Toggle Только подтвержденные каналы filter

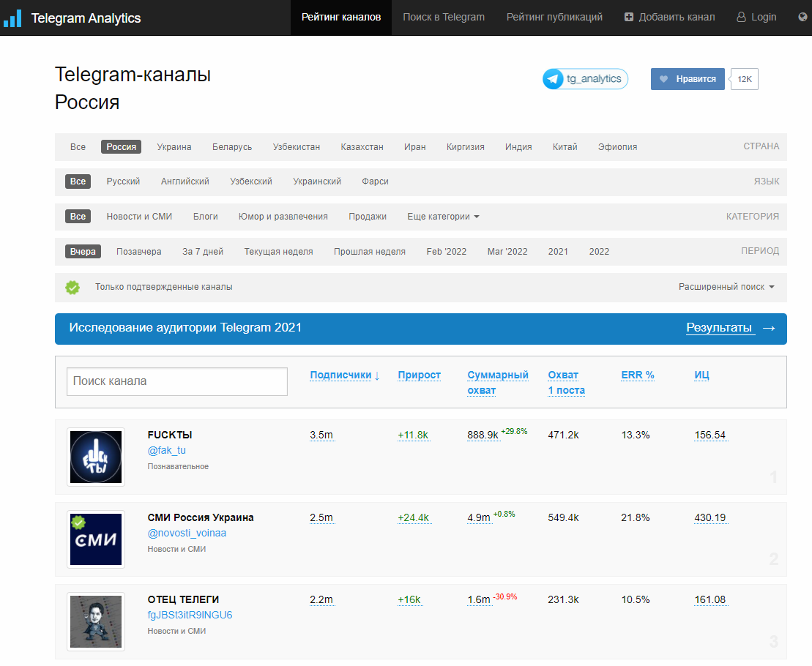163,287
